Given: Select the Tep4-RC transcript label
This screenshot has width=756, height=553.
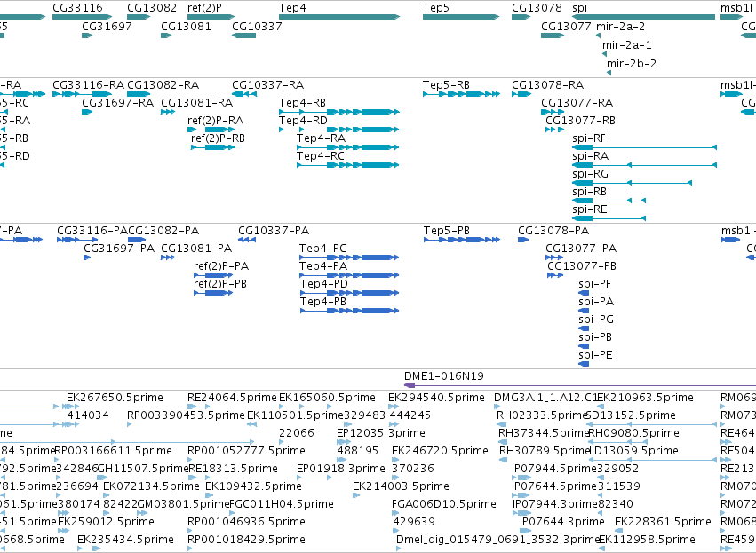Looking at the screenshot, I should 321,156.
